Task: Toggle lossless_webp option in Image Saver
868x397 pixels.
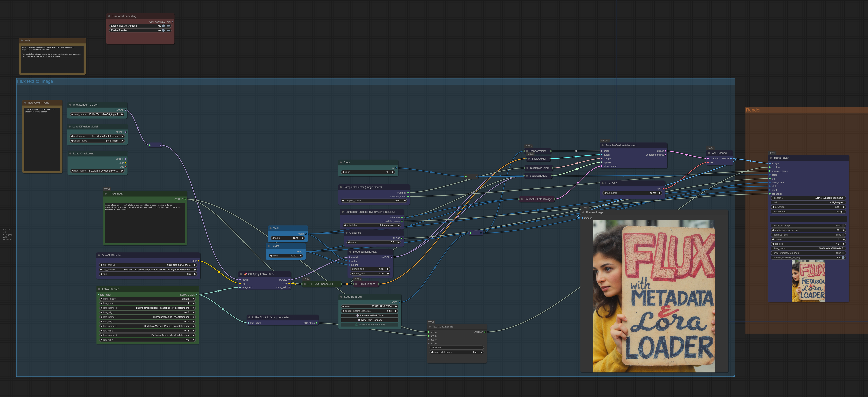Action: pyautogui.click(x=843, y=225)
